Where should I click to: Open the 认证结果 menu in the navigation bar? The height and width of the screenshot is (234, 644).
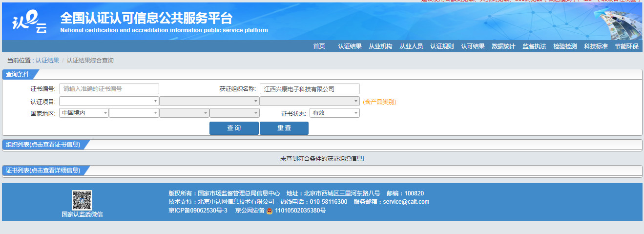[350, 46]
